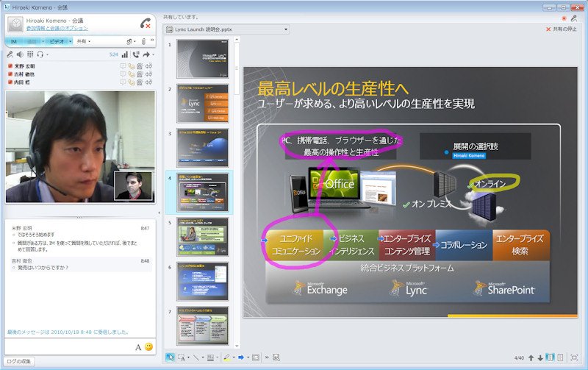Image resolution: width=588 pixels, height=370 pixels.
Task: Select the yellow highlighter pen tool
Action: click(226, 357)
